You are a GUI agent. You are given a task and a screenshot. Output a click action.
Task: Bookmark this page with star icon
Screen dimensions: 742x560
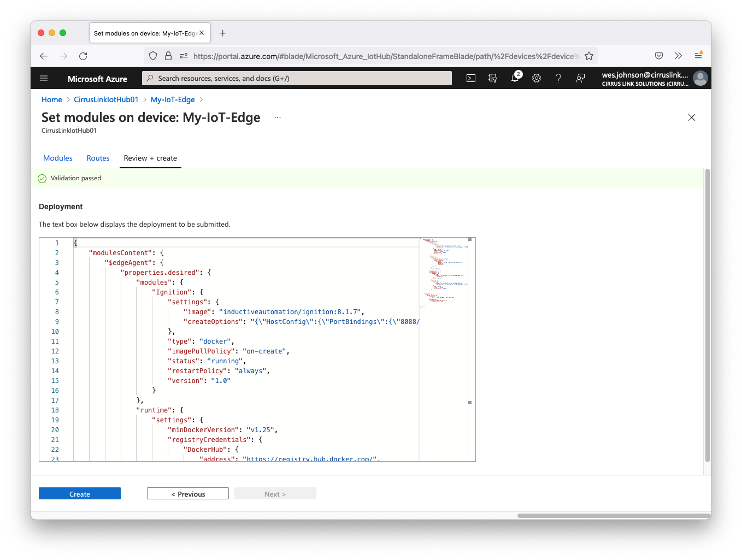(x=589, y=56)
